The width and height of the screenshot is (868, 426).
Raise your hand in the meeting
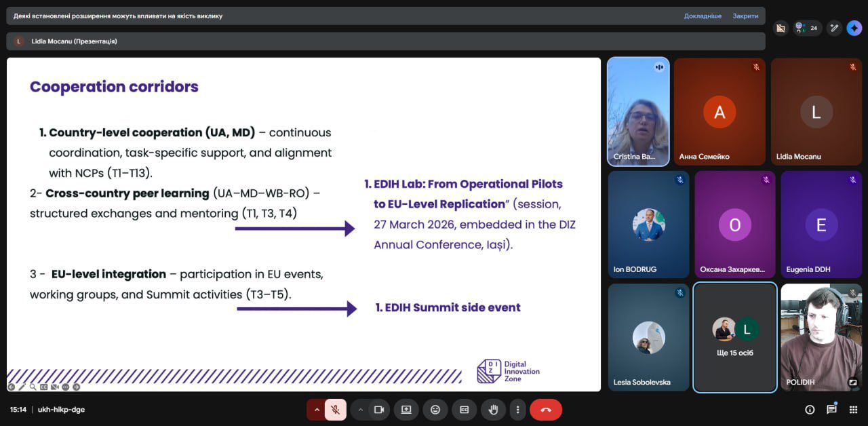point(493,410)
